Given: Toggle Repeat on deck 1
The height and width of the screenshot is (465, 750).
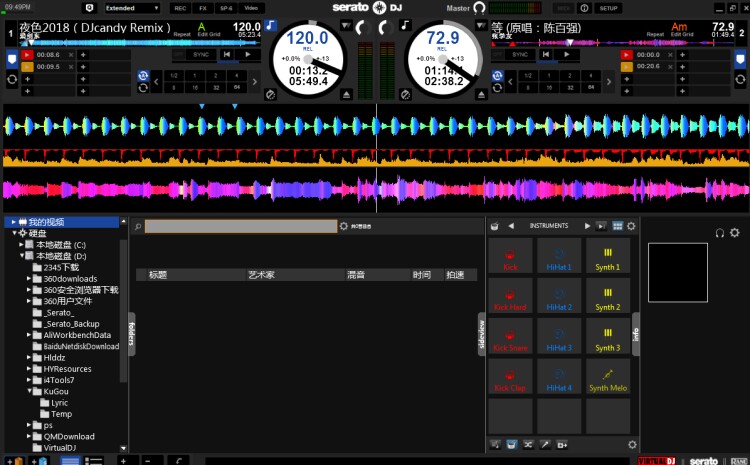Looking at the screenshot, I should click(x=182, y=34).
